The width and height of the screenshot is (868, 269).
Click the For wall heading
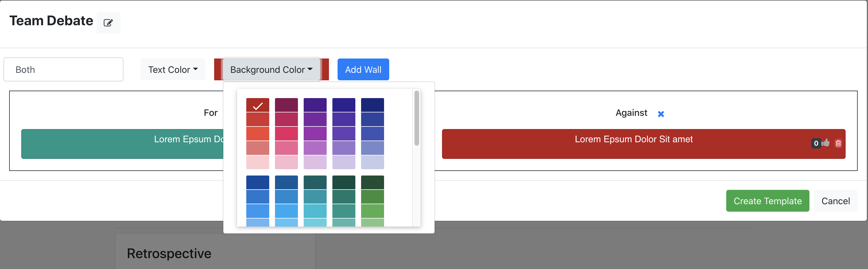click(x=211, y=113)
